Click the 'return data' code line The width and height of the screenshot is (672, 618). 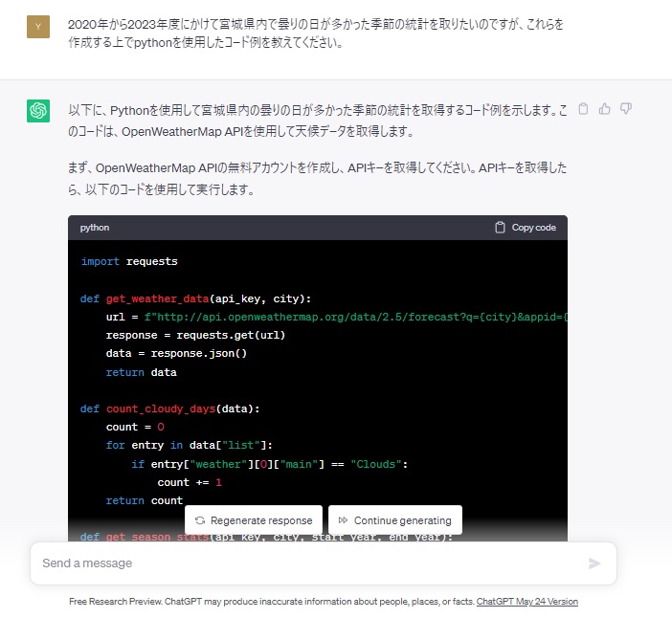pos(141,372)
